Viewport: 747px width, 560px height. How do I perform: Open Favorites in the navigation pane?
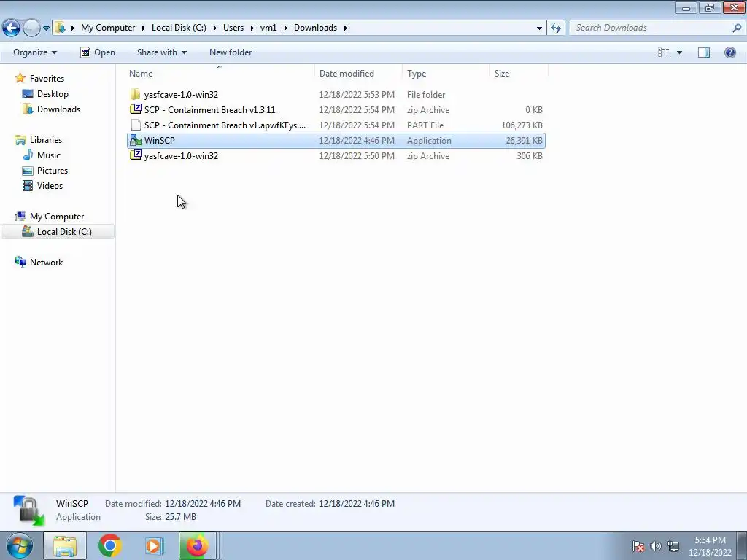click(47, 79)
